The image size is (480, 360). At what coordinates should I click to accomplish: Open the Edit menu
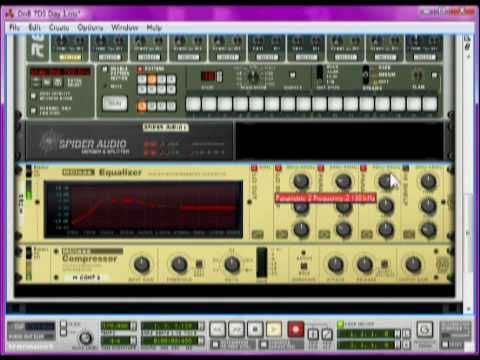pos(35,27)
